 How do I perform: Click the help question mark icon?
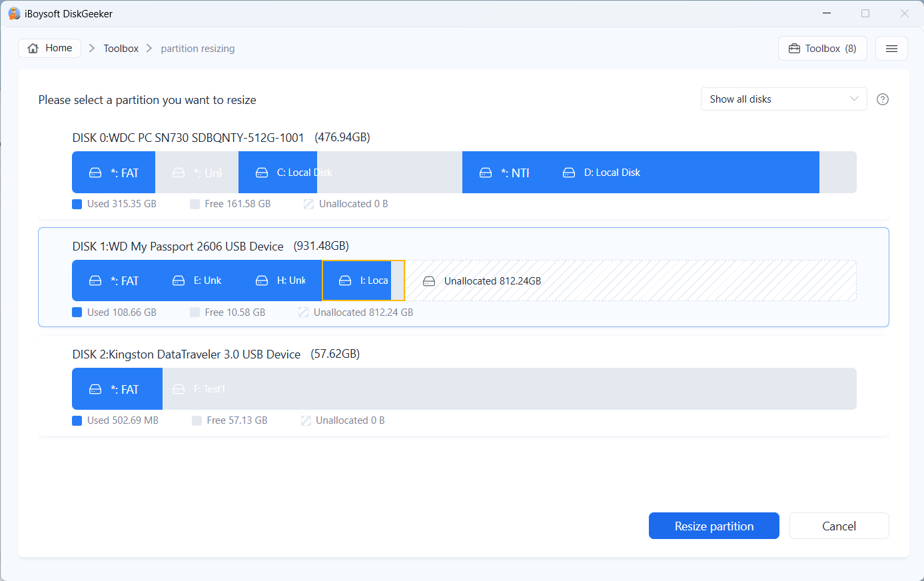click(x=883, y=99)
